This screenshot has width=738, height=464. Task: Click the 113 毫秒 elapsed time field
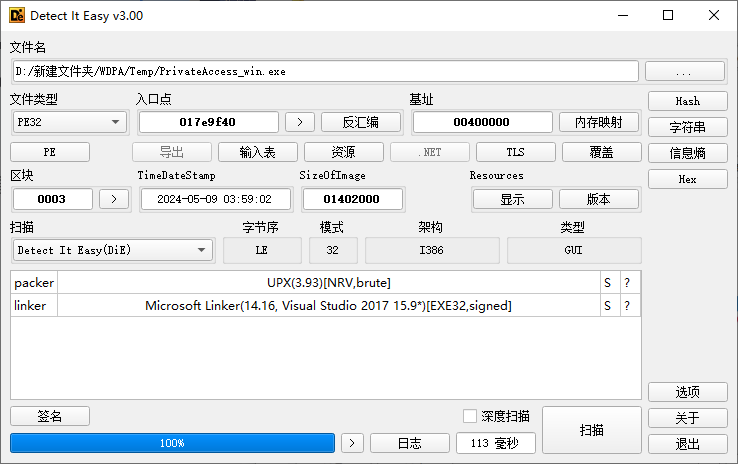(496, 443)
